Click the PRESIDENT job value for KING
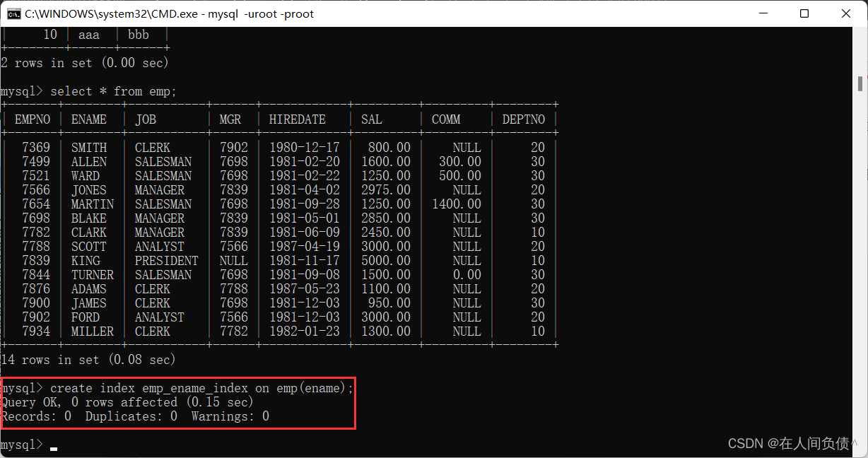This screenshot has height=458, width=868. [x=166, y=261]
